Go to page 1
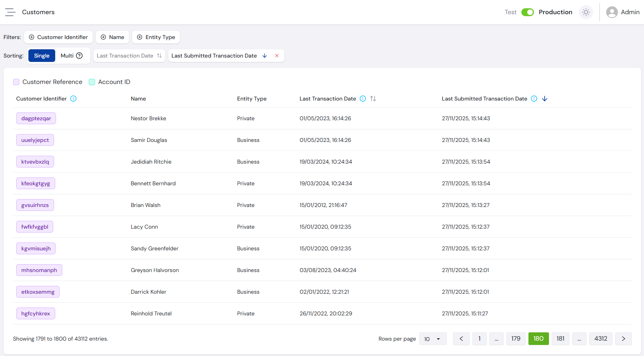 point(480,339)
